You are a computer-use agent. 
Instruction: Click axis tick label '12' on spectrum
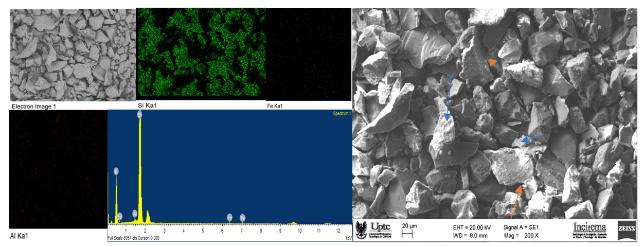pos(338,231)
